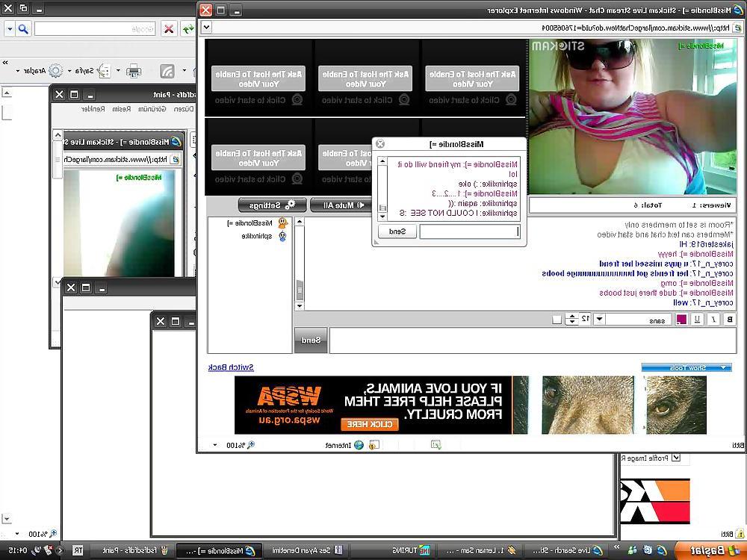Open the 'Profile Image R' dropdown
747x560 pixels.
675,458
